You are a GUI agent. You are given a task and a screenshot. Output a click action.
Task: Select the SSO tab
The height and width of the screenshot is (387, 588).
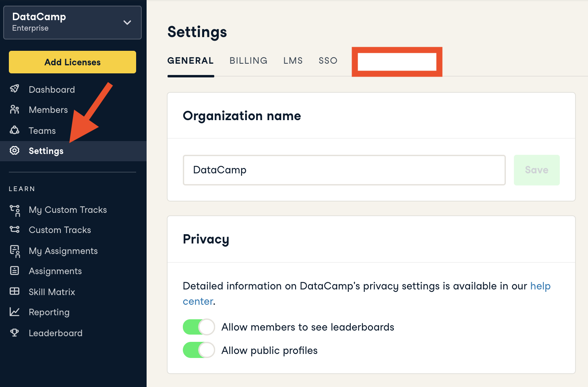pos(328,61)
